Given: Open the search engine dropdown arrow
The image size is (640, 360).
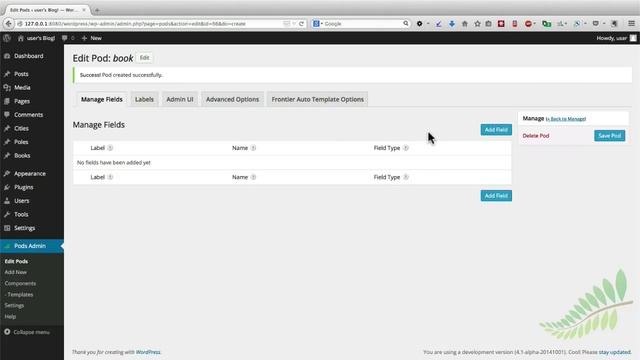Looking at the screenshot, I should (x=322, y=24).
